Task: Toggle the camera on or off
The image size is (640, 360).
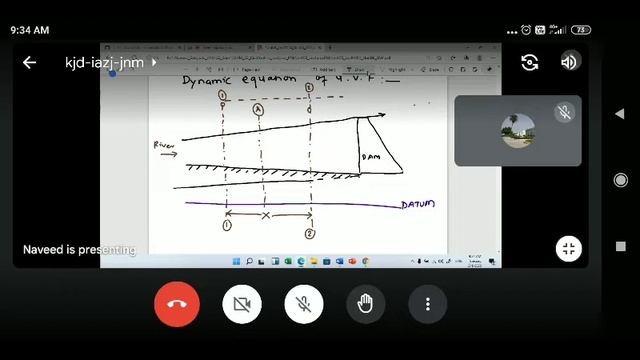Action: click(242, 304)
